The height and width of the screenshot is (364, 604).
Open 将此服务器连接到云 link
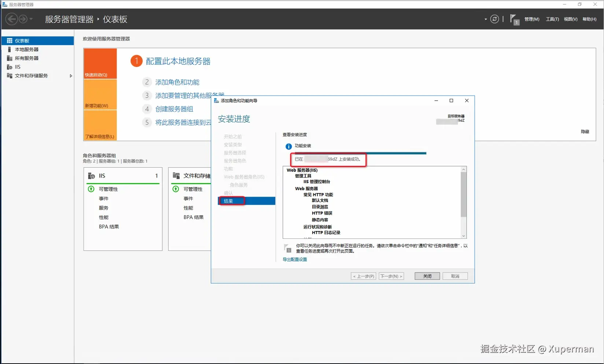coord(183,122)
